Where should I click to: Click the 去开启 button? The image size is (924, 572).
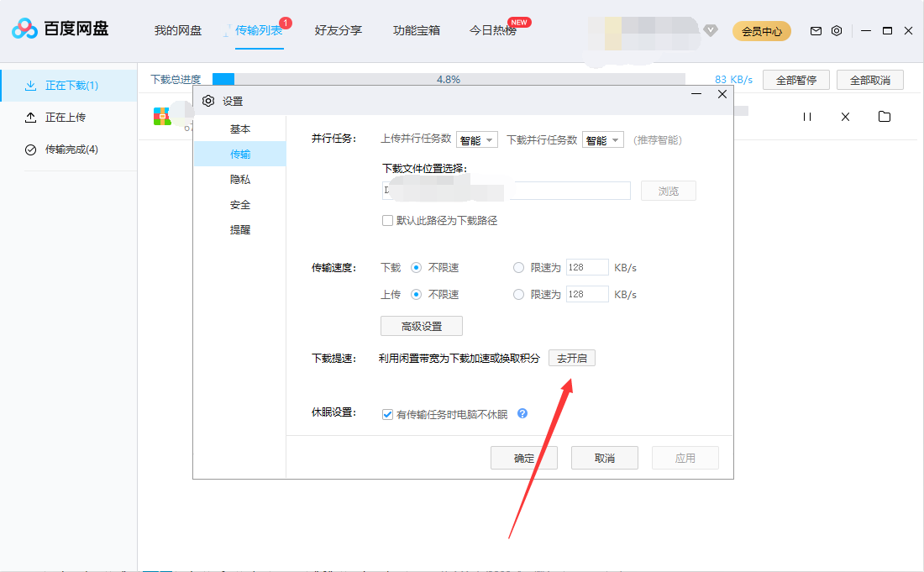[572, 359]
